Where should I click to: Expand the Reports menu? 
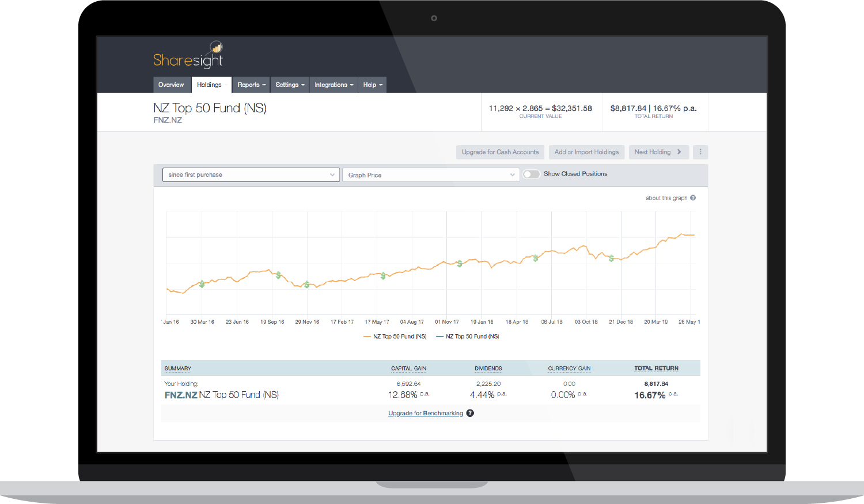(x=251, y=85)
